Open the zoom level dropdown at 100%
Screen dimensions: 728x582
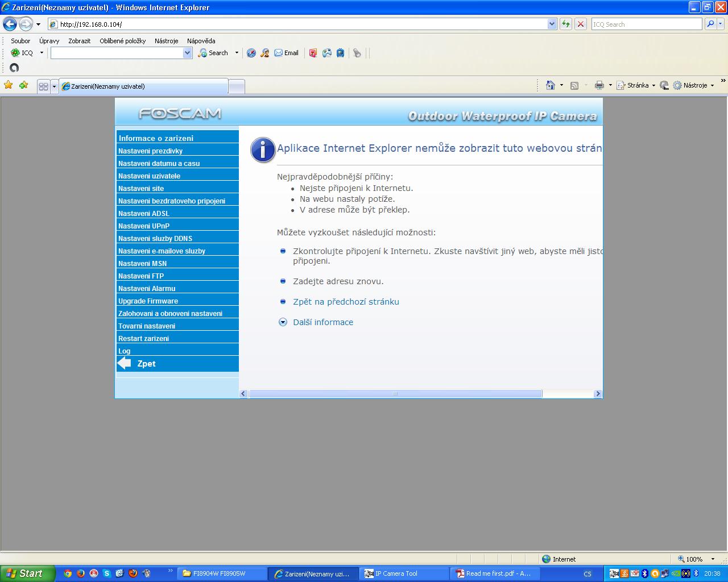pos(713,559)
